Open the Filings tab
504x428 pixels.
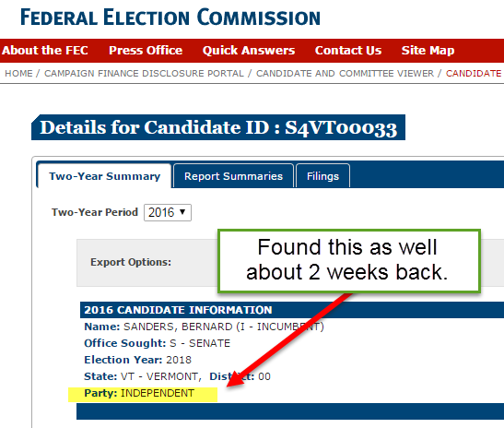point(322,176)
